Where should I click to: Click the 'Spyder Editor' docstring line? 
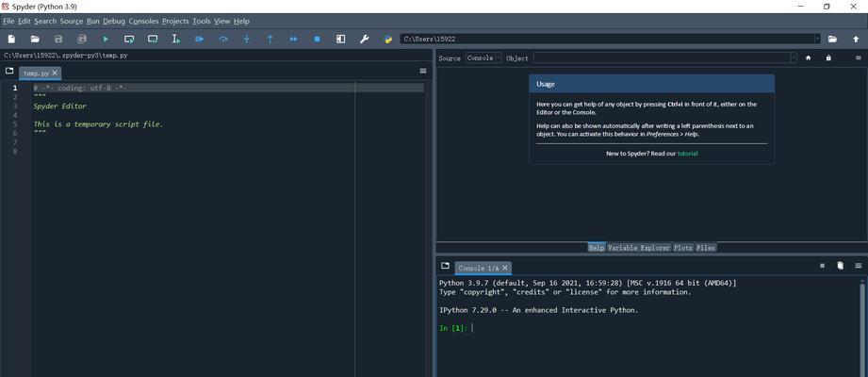point(59,106)
